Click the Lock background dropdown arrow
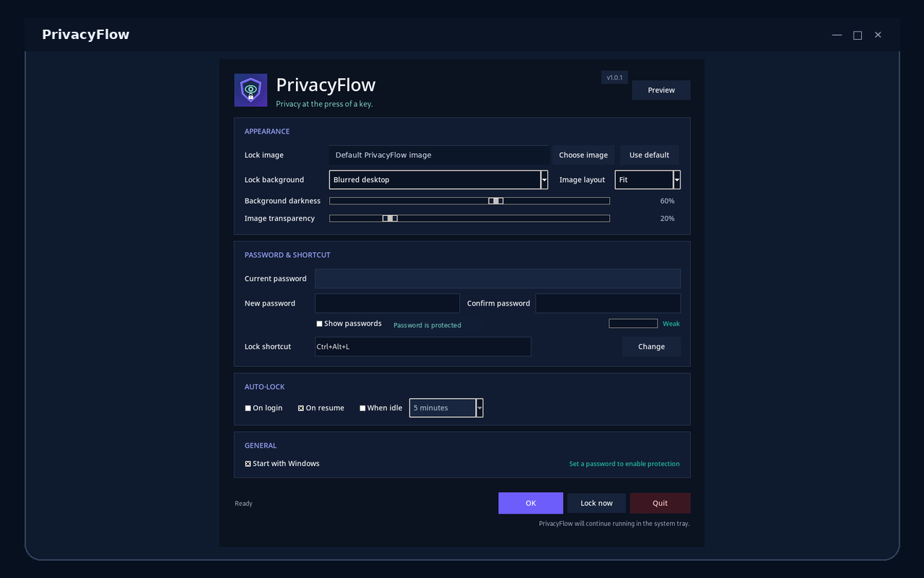 [x=544, y=180]
